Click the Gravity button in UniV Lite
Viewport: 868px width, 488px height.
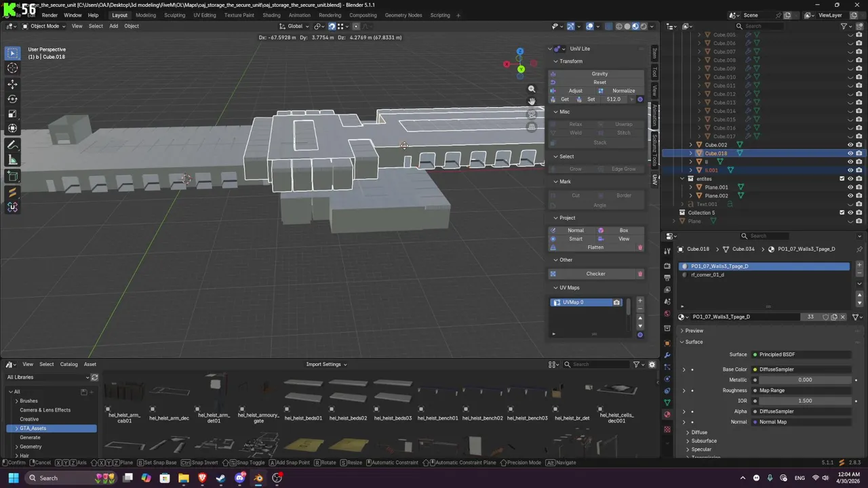coord(599,74)
